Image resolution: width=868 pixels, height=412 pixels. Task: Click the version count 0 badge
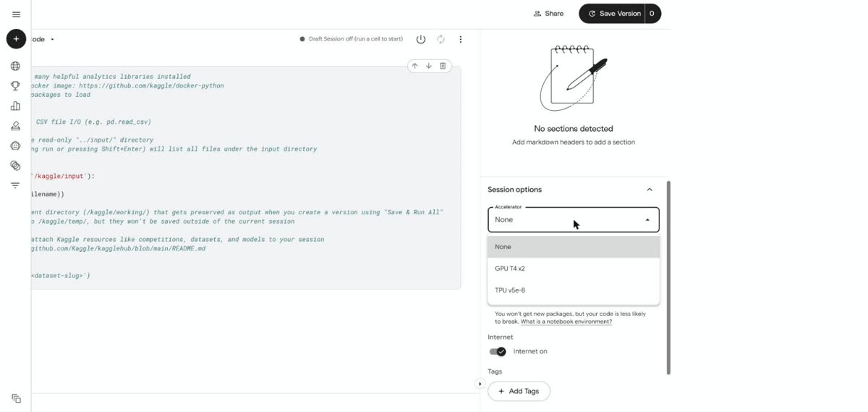pos(652,14)
